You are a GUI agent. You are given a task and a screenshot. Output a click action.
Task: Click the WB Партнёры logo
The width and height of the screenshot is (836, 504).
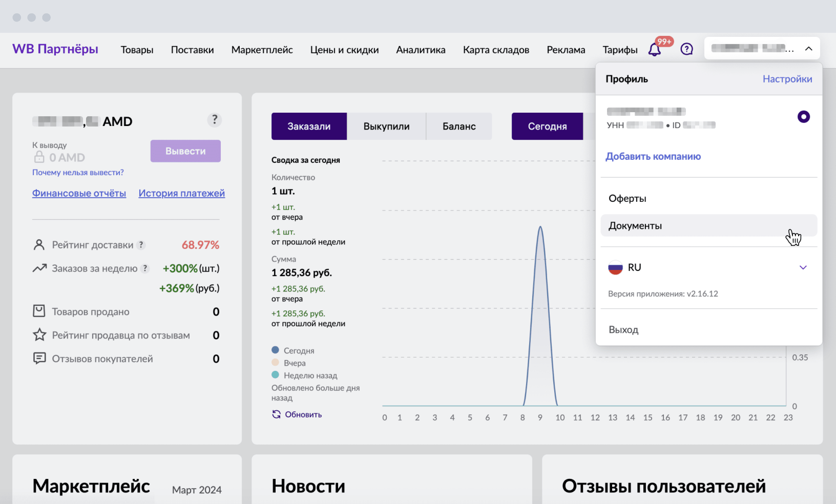click(x=55, y=49)
